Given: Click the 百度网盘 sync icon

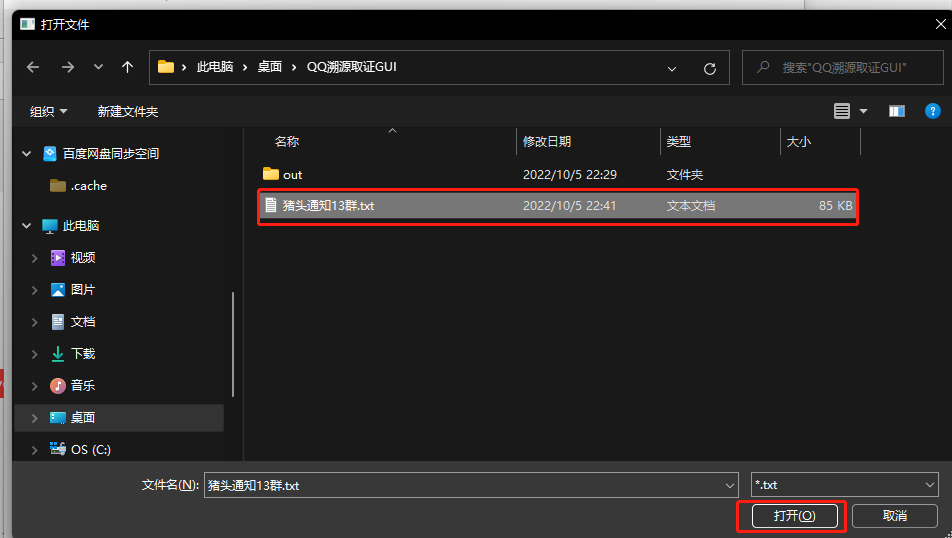Looking at the screenshot, I should coord(50,154).
